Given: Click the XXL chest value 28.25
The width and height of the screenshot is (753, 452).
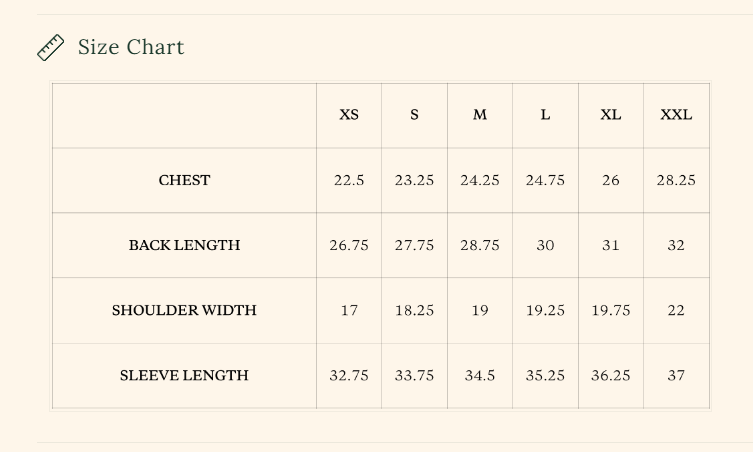Looking at the screenshot, I should tap(676, 180).
